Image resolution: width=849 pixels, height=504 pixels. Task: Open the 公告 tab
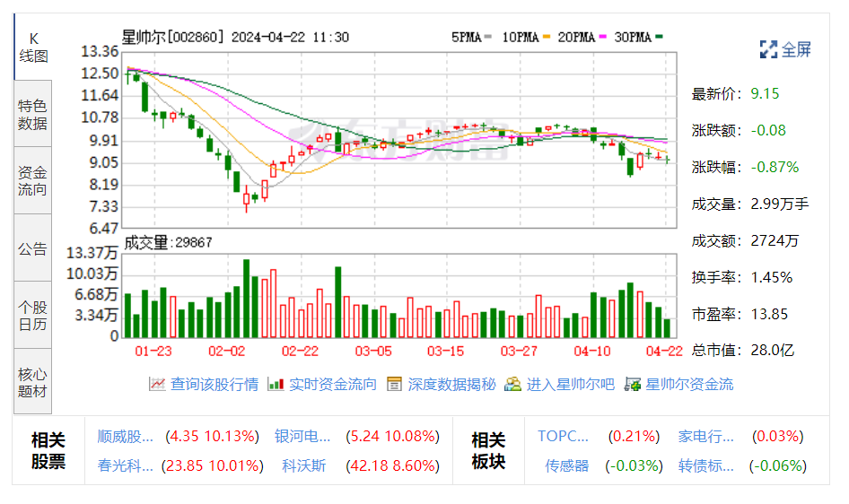pyautogui.click(x=33, y=248)
